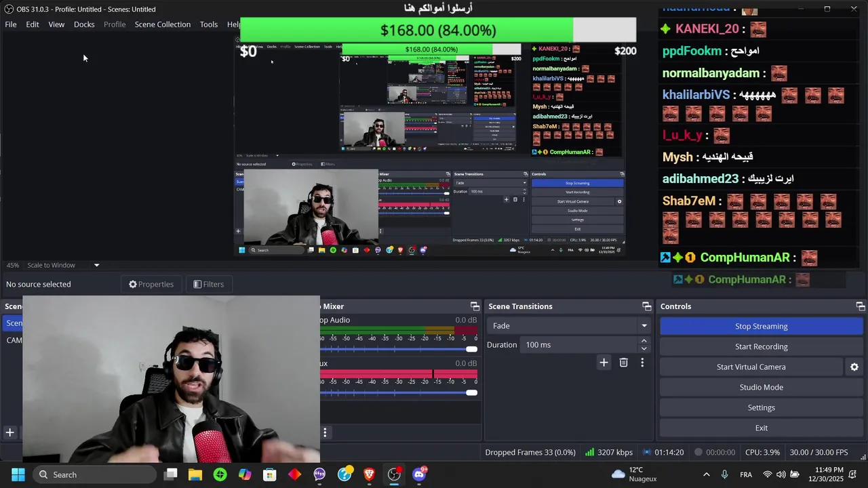Open the Tools menu

point(209,24)
